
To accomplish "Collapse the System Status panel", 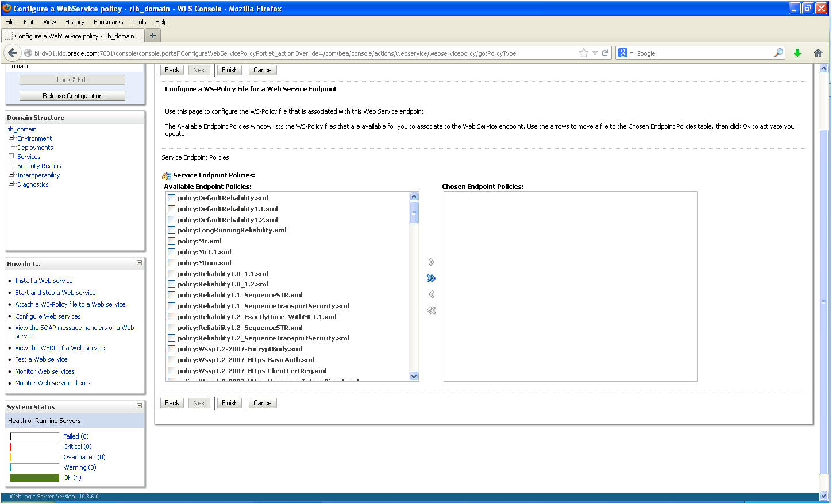I will tap(139, 406).
